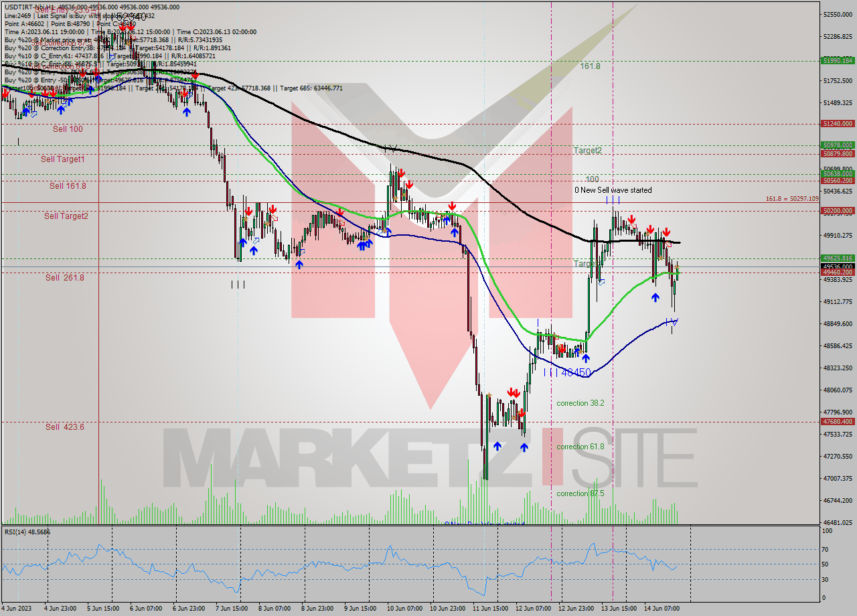Click the '0 New Sell wave started' annotation
The height and width of the screenshot is (616, 857).
point(613,190)
